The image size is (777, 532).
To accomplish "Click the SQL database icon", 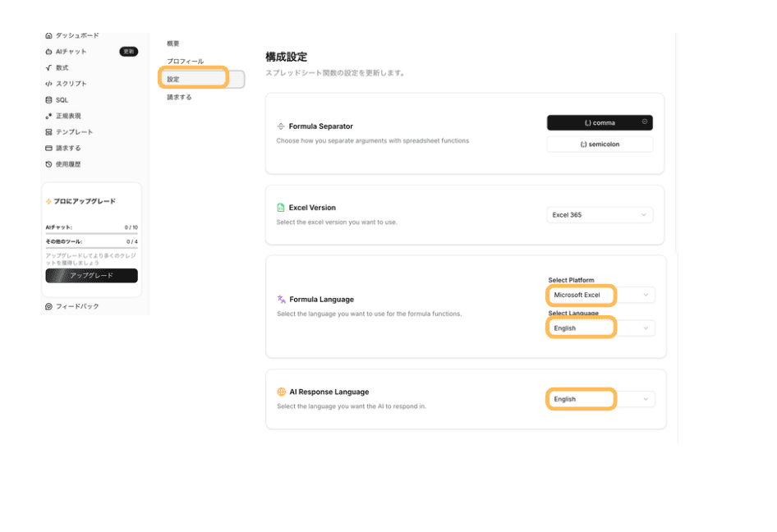I will [x=48, y=100].
